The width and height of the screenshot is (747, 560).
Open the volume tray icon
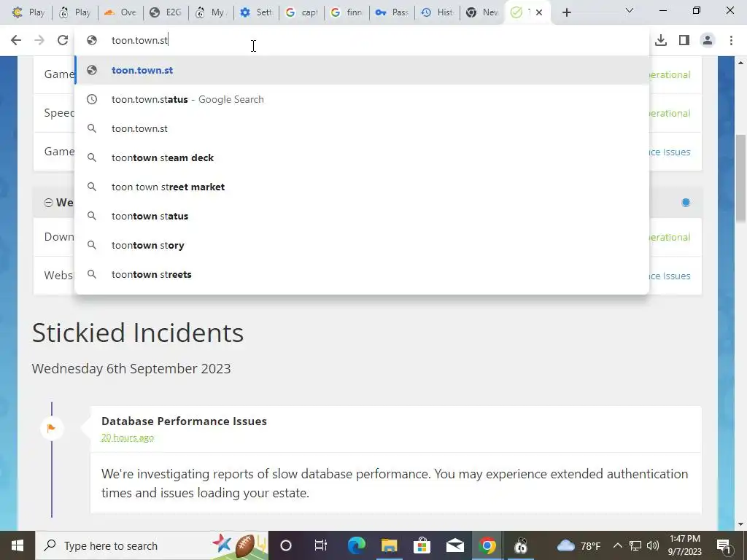[x=653, y=545]
